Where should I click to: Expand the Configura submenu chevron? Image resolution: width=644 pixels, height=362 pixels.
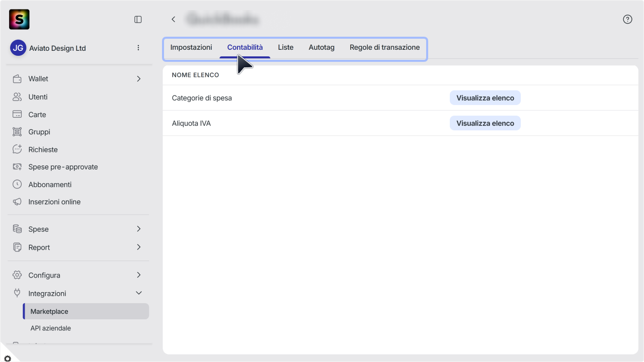139,275
